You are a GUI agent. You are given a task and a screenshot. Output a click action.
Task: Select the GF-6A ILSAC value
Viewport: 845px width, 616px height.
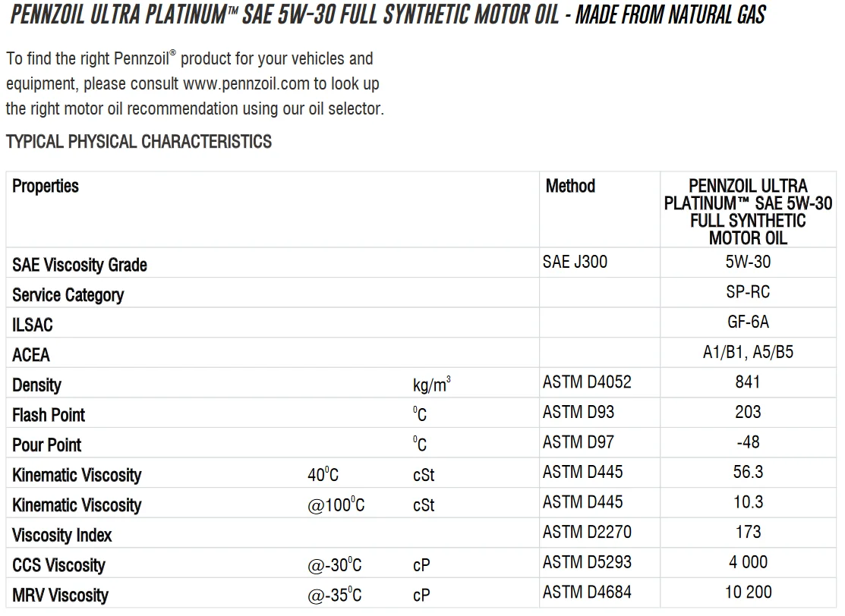coord(748,322)
